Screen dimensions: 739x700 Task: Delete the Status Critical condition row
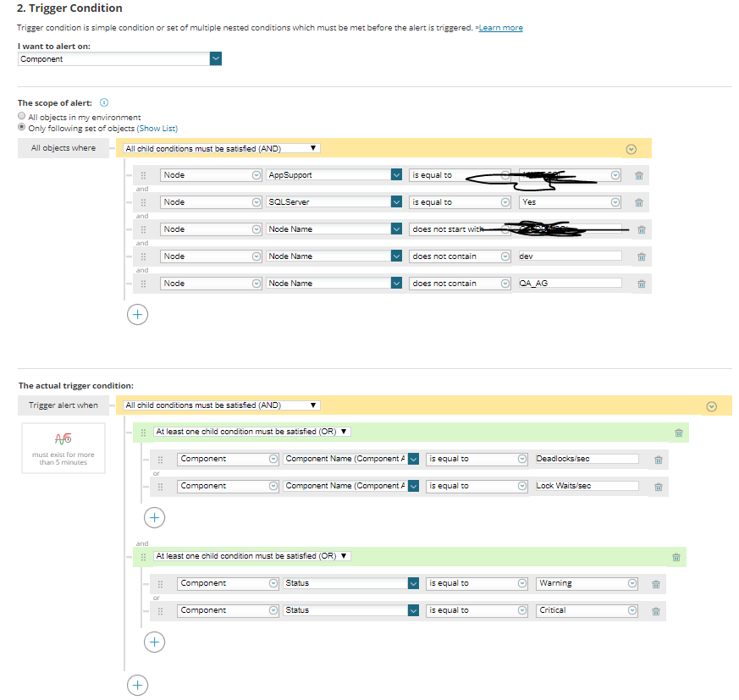655,611
